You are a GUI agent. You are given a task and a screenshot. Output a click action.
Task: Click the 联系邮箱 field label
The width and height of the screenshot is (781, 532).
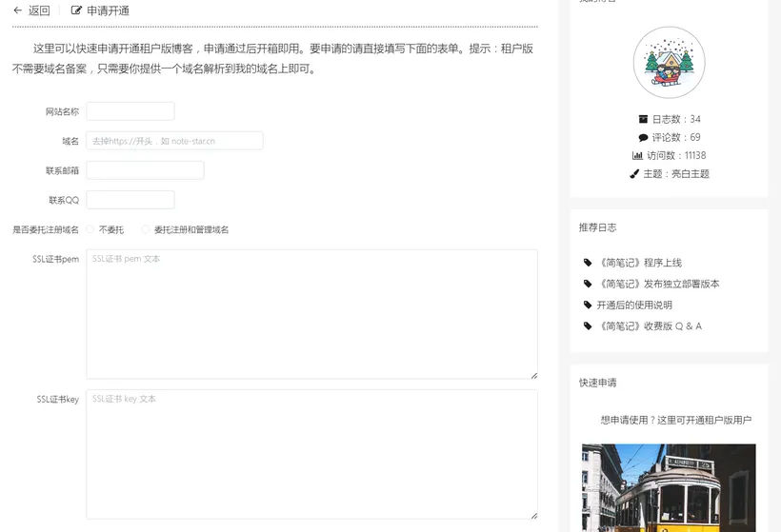[62, 170]
